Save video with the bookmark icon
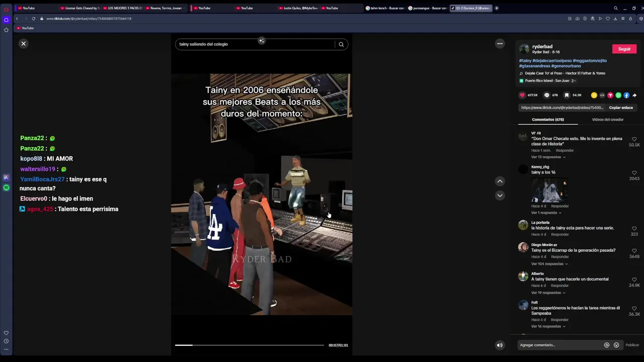The image size is (644, 362). point(567,95)
